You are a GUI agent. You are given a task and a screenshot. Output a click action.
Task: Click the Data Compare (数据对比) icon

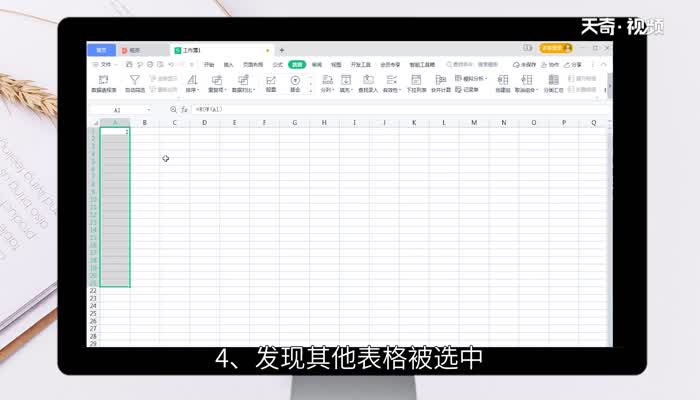click(x=243, y=80)
